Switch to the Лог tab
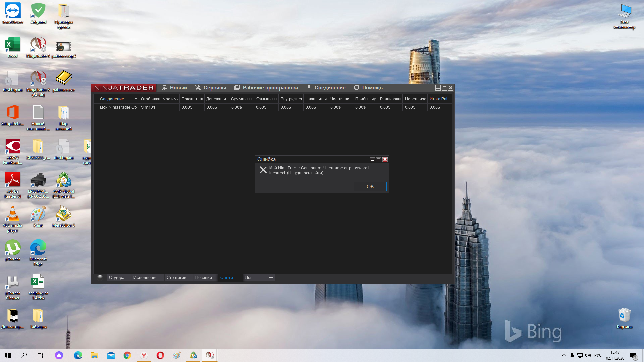The width and height of the screenshot is (644, 362). (x=248, y=278)
